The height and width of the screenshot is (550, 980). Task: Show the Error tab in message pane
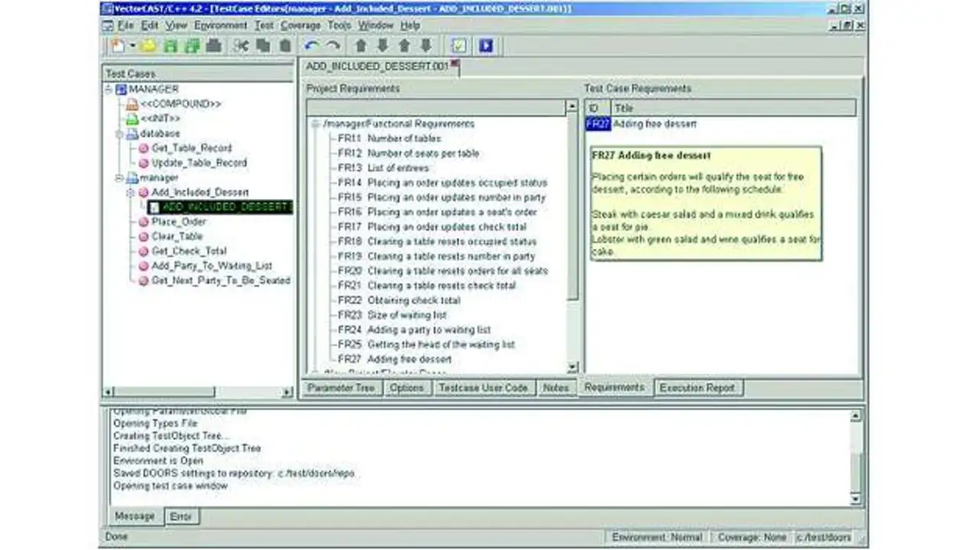point(181,516)
